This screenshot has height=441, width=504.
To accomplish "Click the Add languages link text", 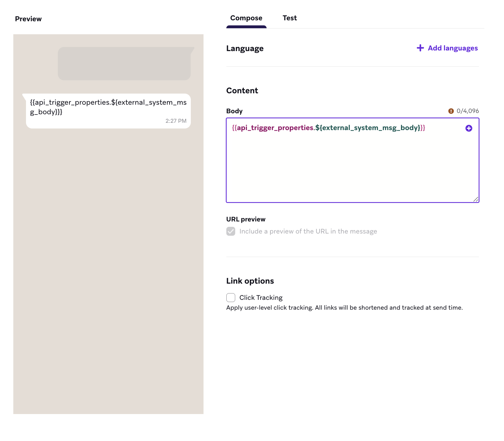I will pyautogui.click(x=453, y=48).
